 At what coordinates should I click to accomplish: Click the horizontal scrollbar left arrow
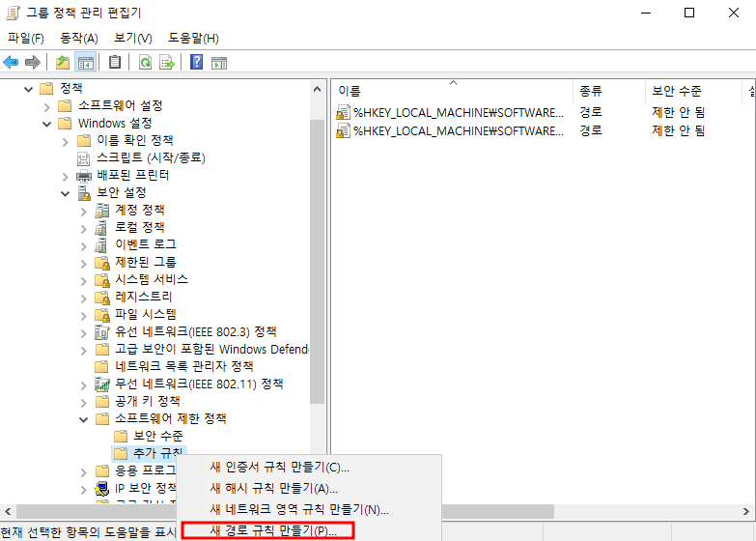click(8, 512)
